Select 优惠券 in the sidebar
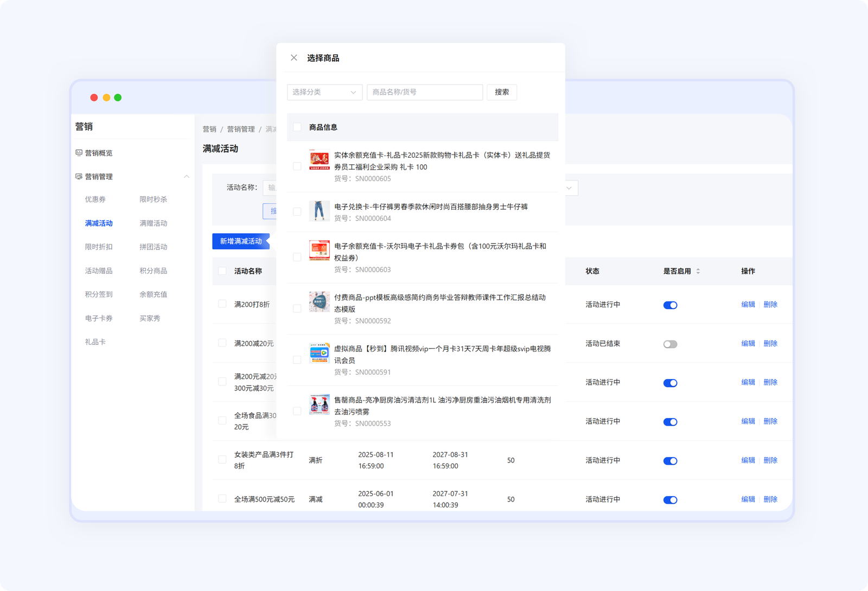This screenshot has height=591, width=868. coord(94,199)
